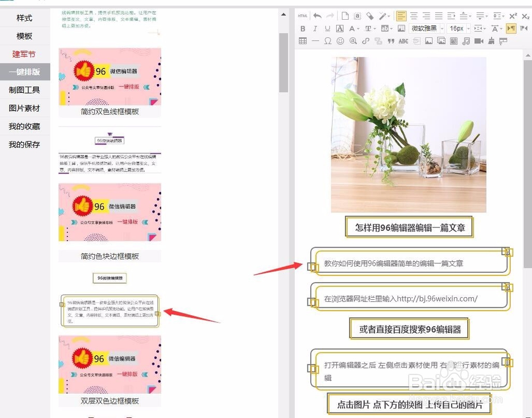Open 我的收藏 from the sidebar
Image resolution: width=532 pixels, height=418 pixels.
24,126
